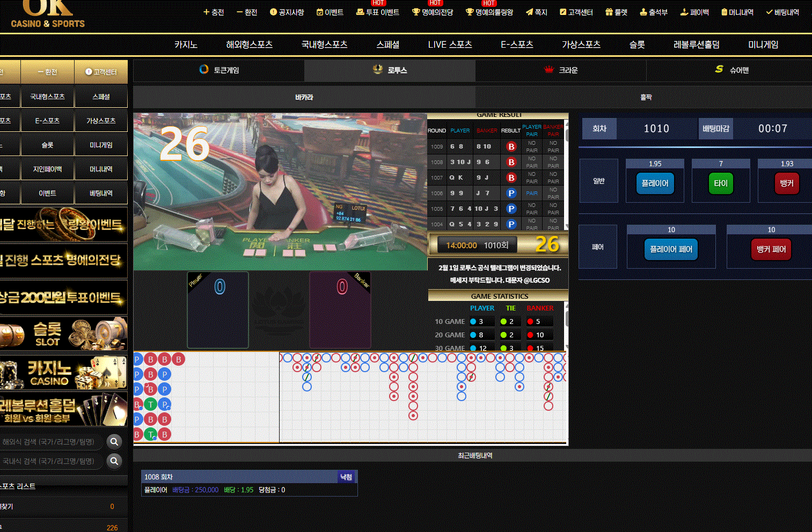Image resolution: width=812 pixels, height=532 pixels.
Task: Open the 카지노 main menu
Action: tap(186, 45)
